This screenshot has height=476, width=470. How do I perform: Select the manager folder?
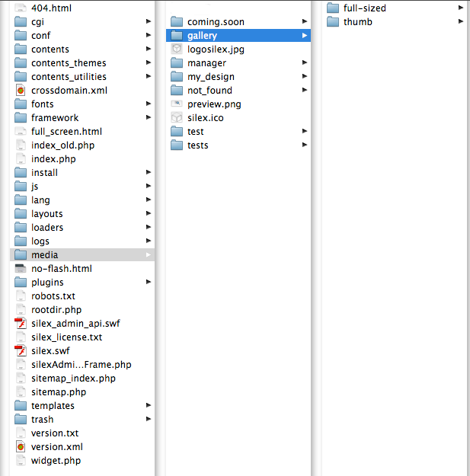(x=238, y=63)
